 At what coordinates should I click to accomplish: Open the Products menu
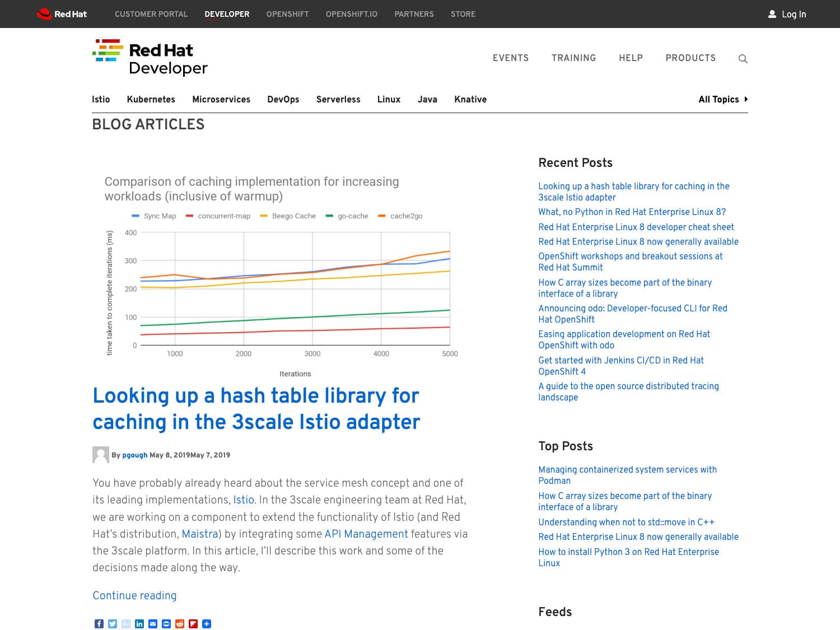690,58
